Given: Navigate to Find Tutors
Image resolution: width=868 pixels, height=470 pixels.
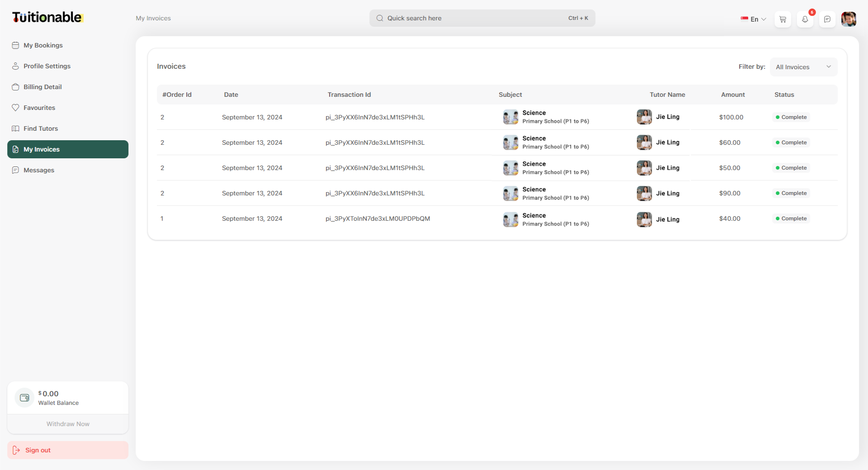Looking at the screenshot, I should pyautogui.click(x=68, y=128).
